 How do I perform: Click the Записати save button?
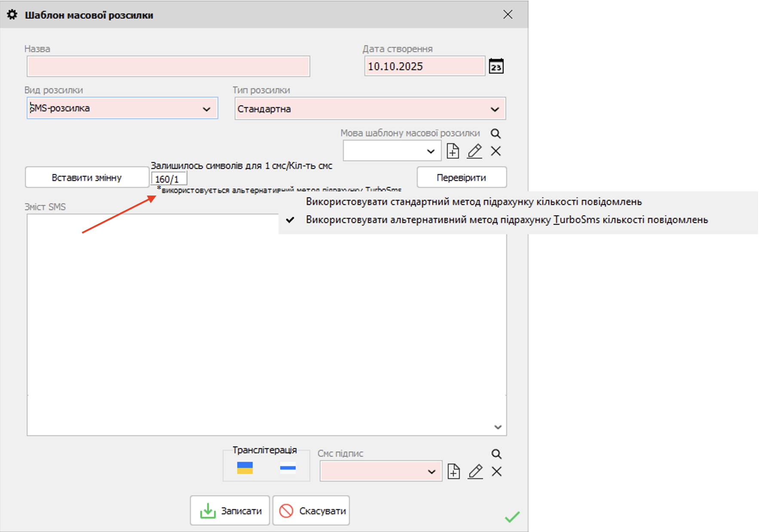(230, 511)
